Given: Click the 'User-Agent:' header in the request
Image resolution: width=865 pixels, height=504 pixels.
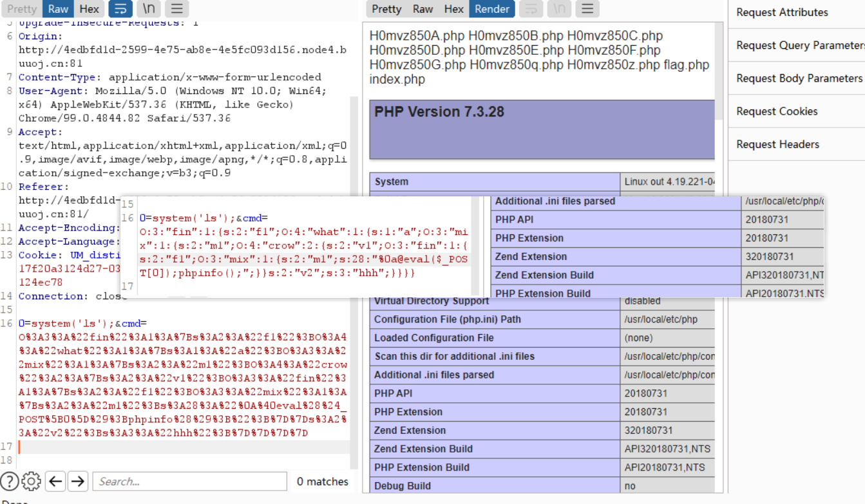Looking at the screenshot, I should point(54,91).
